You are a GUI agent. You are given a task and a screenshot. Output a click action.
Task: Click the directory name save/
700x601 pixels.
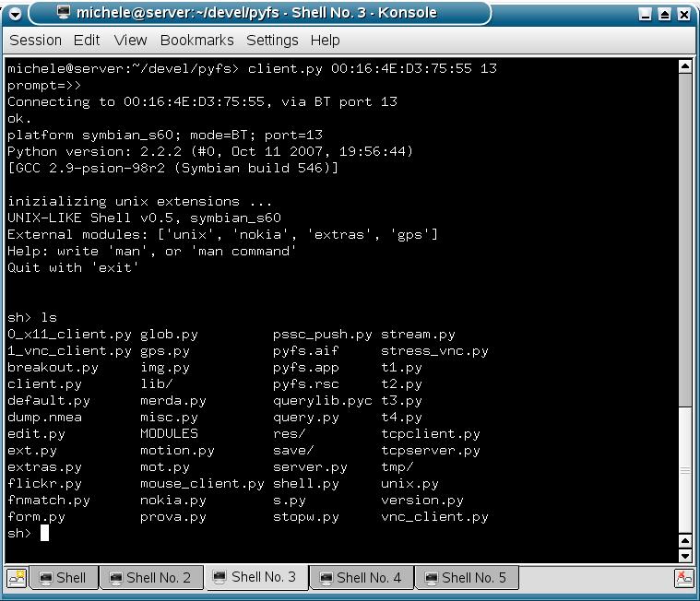pyautogui.click(x=293, y=451)
